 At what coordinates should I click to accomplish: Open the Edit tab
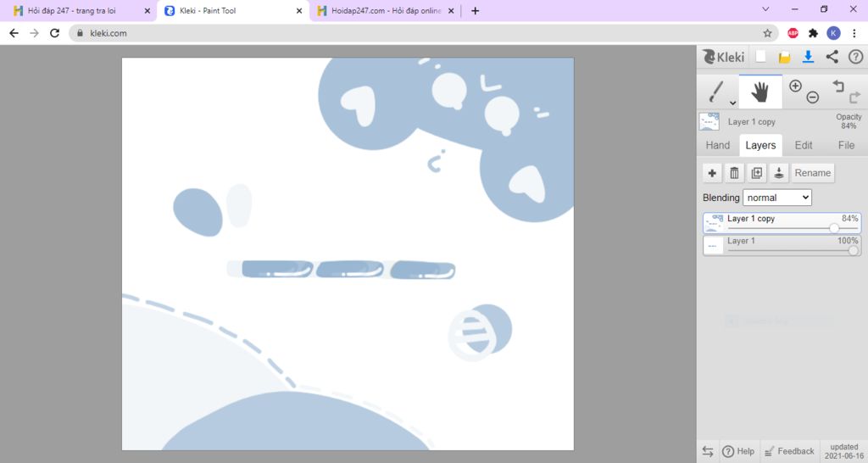804,145
